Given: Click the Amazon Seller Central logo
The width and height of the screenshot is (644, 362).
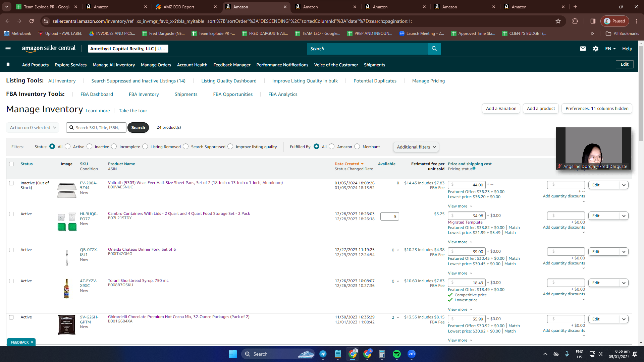Looking at the screenshot, I should [49, 49].
